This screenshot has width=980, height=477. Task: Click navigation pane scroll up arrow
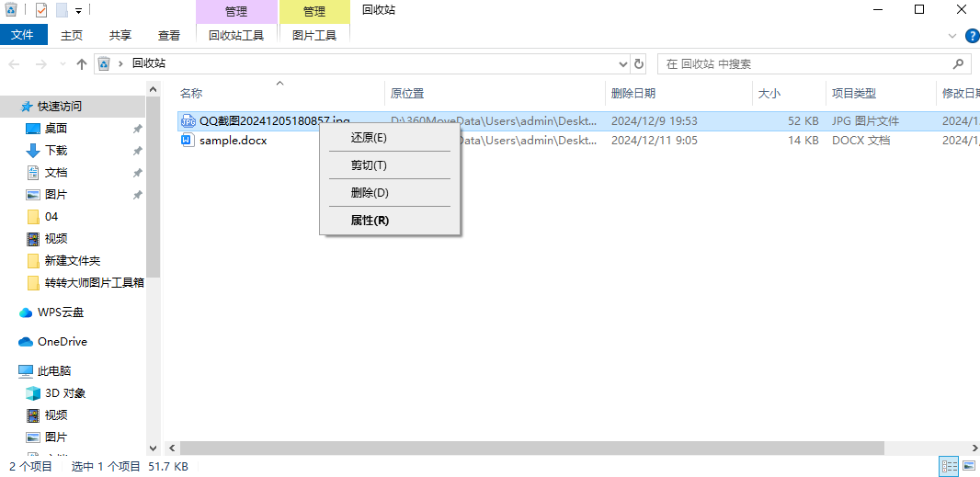point(154,89)
